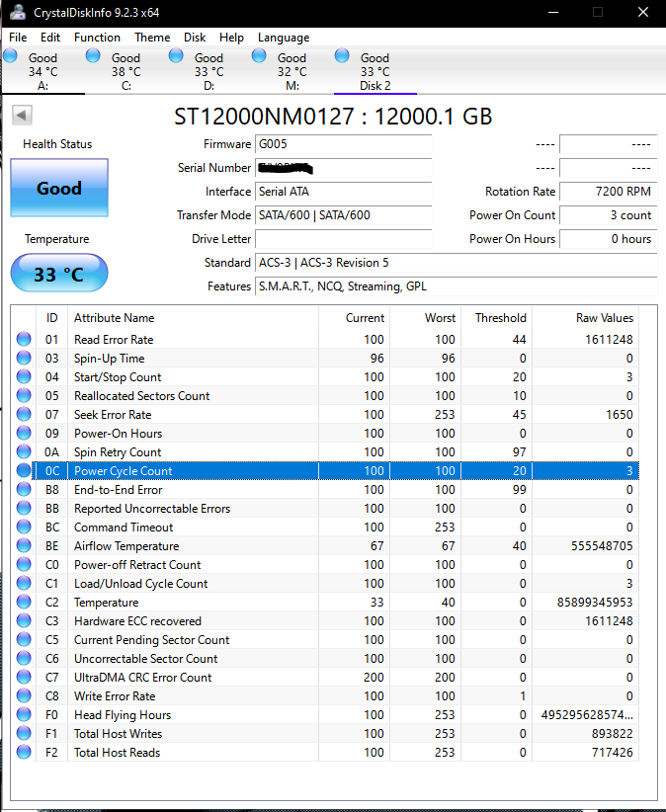The image size is (666, 812).
Task: Click the status orb for C2 Temperature row
Action: point(24,602)
